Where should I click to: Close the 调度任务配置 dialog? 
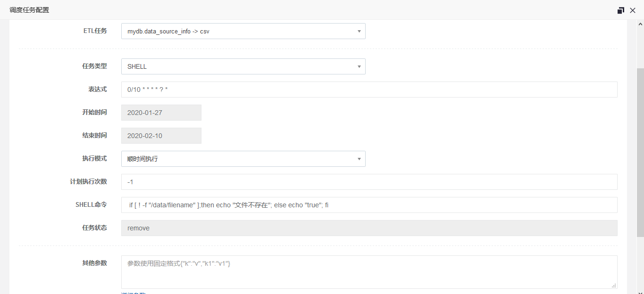pos(633,10)
